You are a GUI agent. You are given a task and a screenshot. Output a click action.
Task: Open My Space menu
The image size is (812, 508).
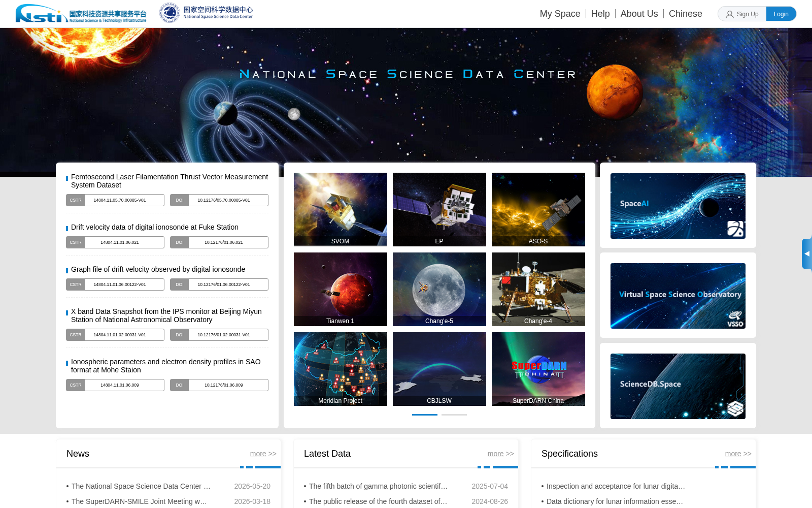click(560, 14)
